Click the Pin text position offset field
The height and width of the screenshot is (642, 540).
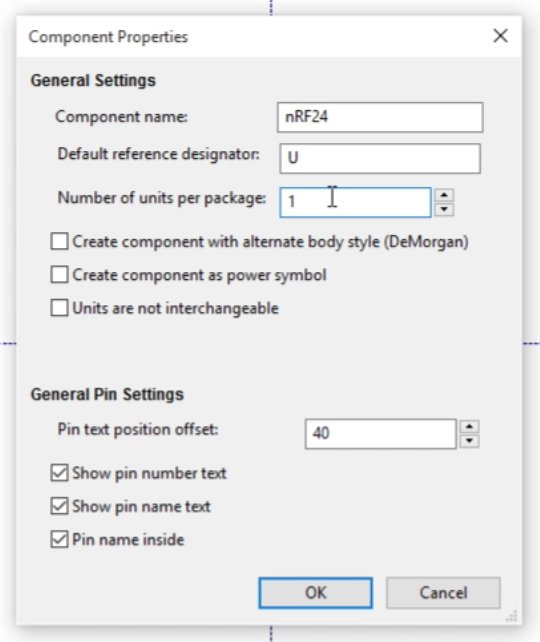point(380,434)
